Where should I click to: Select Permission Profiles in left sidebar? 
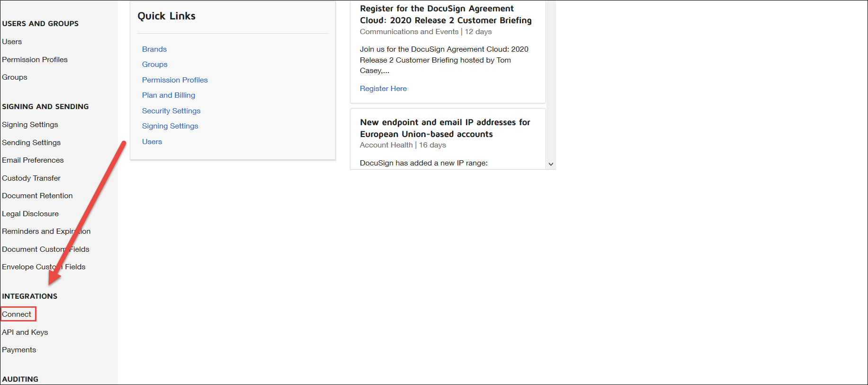pos(35,60)
